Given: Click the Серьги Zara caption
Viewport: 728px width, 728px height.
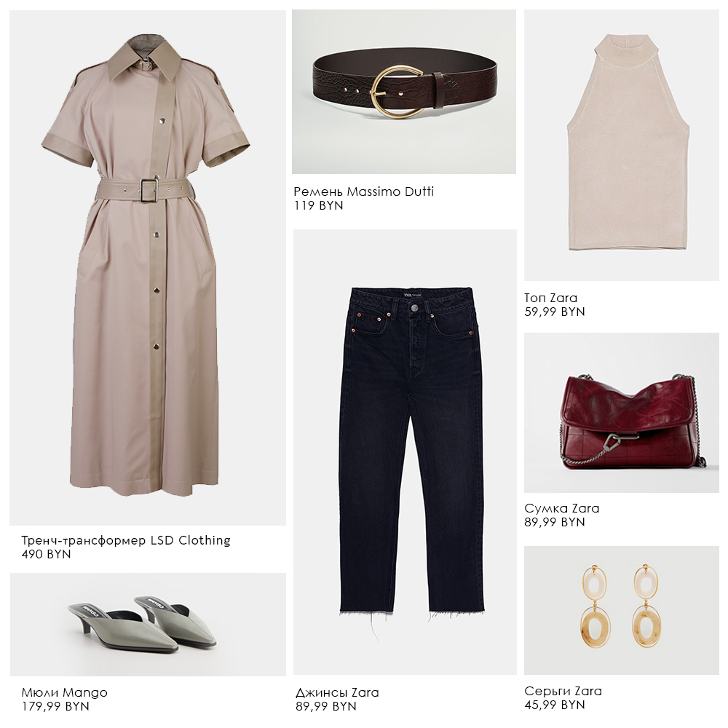Looking at the screenshot, I should pyautogui.click(x=563, y=692).
